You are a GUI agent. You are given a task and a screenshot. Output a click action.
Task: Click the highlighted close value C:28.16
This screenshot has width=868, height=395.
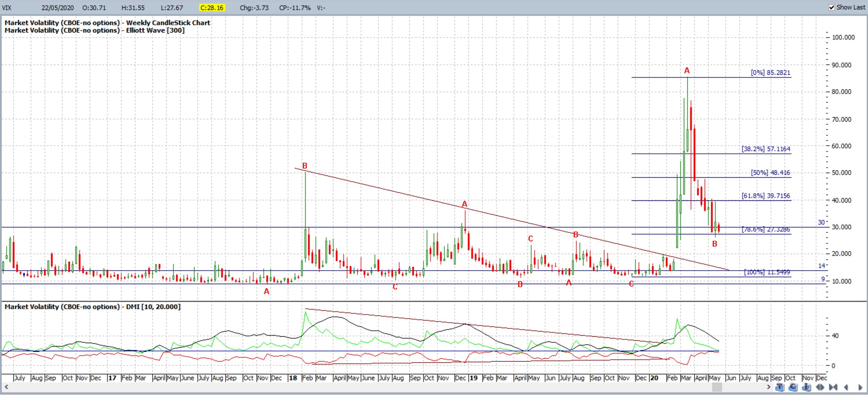pyautogui.click(x=212, y=8)
